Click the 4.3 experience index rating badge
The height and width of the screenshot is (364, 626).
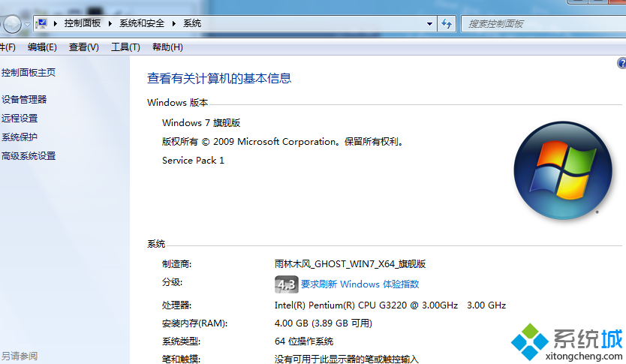tap(286, 284)
